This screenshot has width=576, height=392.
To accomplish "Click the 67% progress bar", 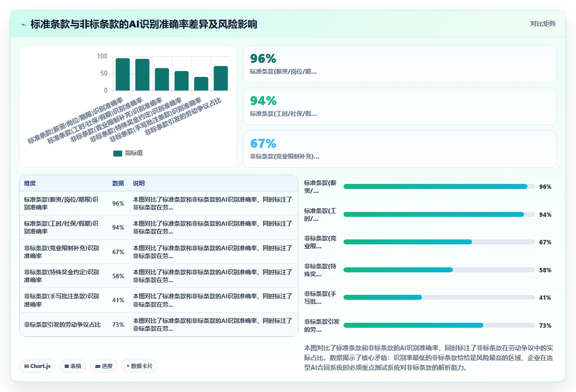I will pyautogui.click(x=439, y=242).
